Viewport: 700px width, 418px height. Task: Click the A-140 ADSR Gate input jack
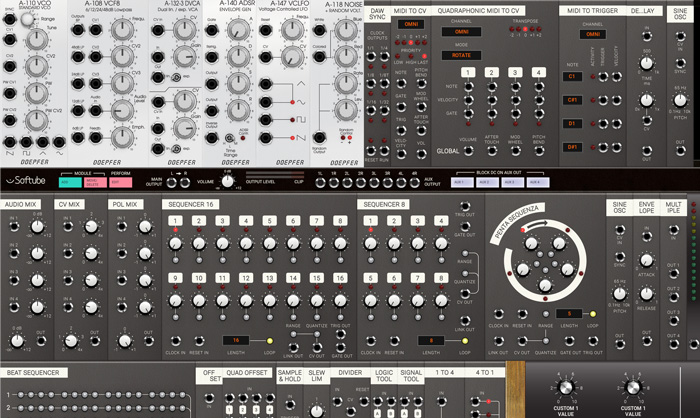[x=212, y=30]
